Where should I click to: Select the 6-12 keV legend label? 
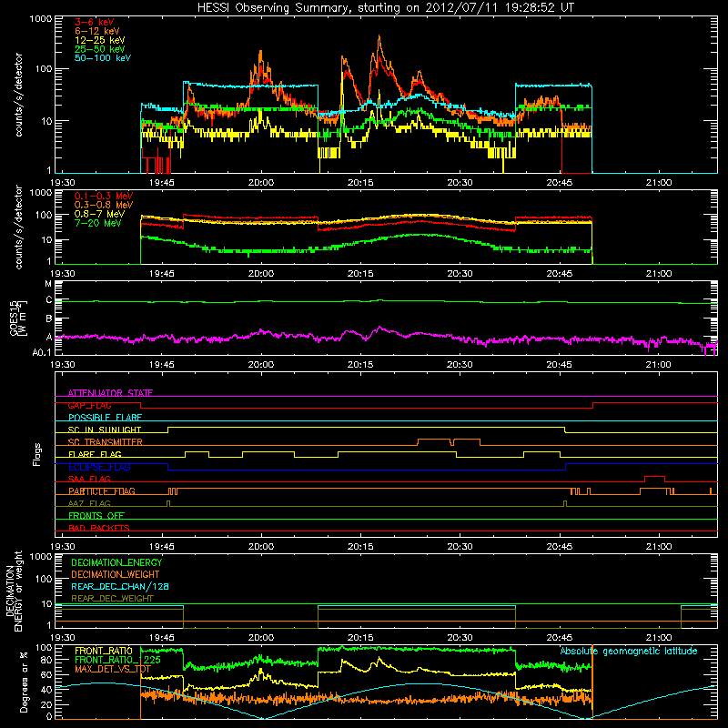pos(97,31)
